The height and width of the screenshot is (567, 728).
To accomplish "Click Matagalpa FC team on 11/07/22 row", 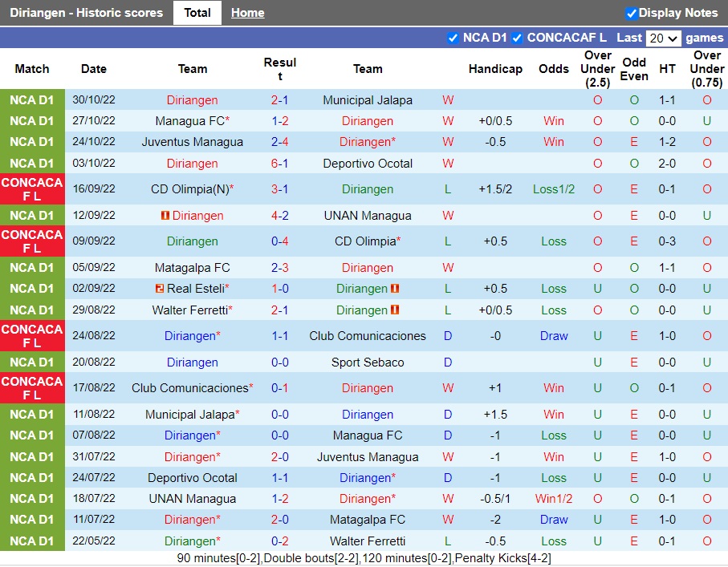I will 368,520.
